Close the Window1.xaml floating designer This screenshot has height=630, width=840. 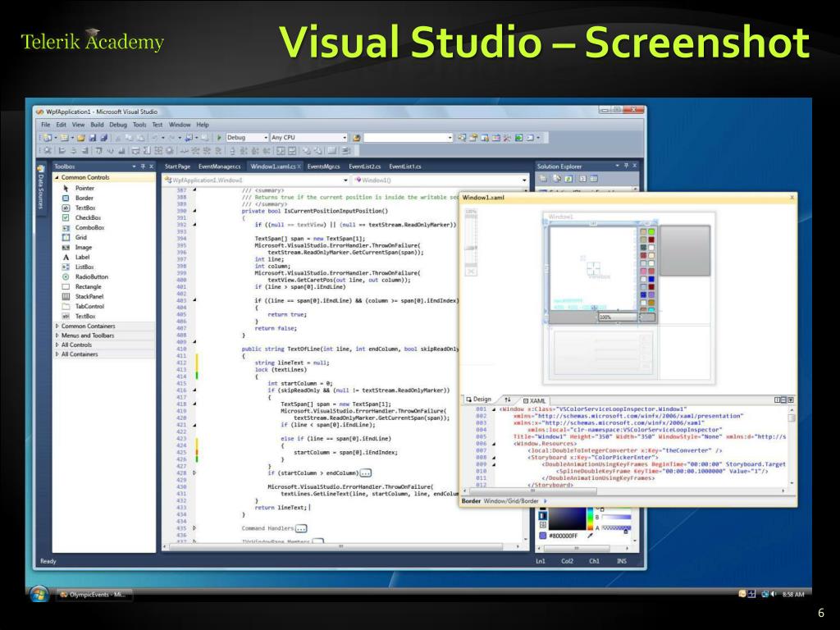tap(792, 198)
